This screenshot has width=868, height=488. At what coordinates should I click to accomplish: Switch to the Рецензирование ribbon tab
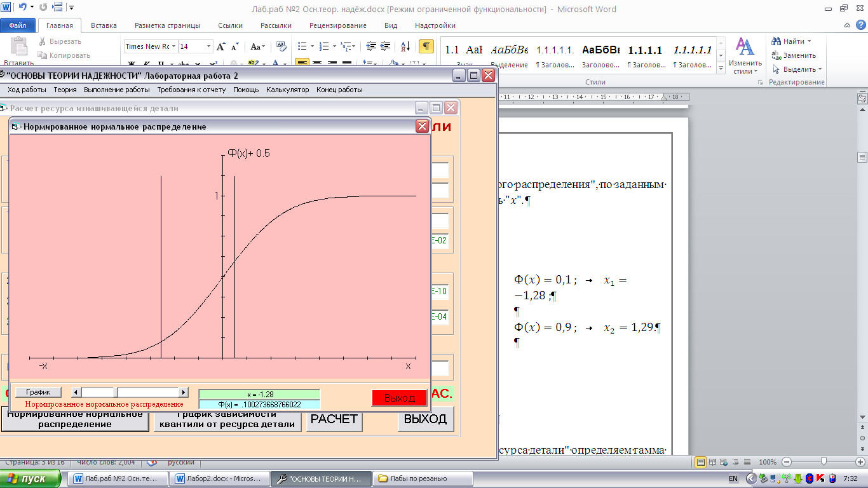[x=338, y=25]
